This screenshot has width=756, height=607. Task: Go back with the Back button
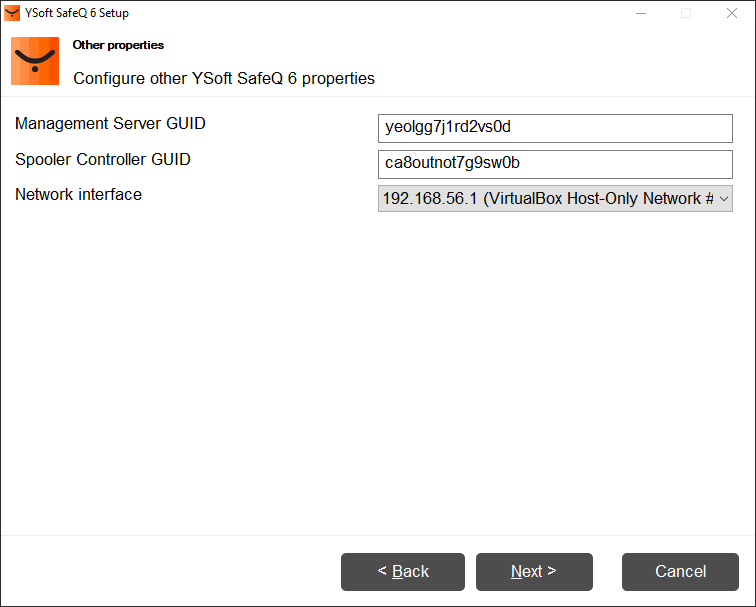click(x=403, y=572)
